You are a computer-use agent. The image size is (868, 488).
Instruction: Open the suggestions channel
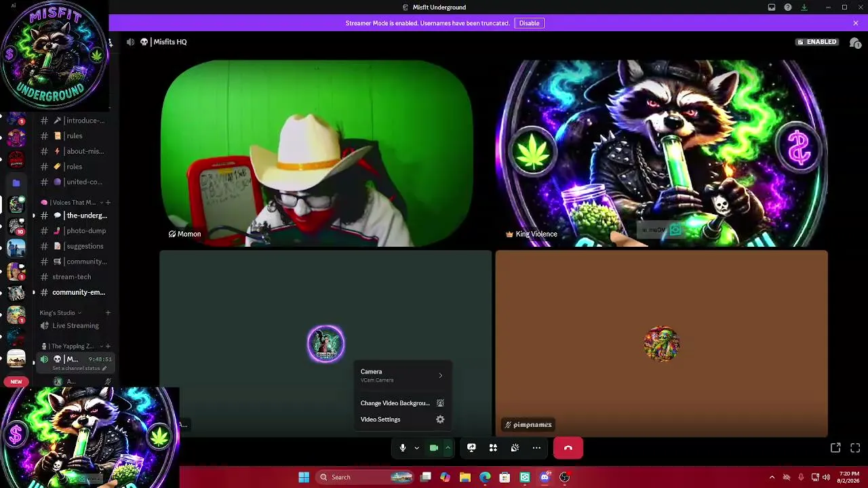76,246
